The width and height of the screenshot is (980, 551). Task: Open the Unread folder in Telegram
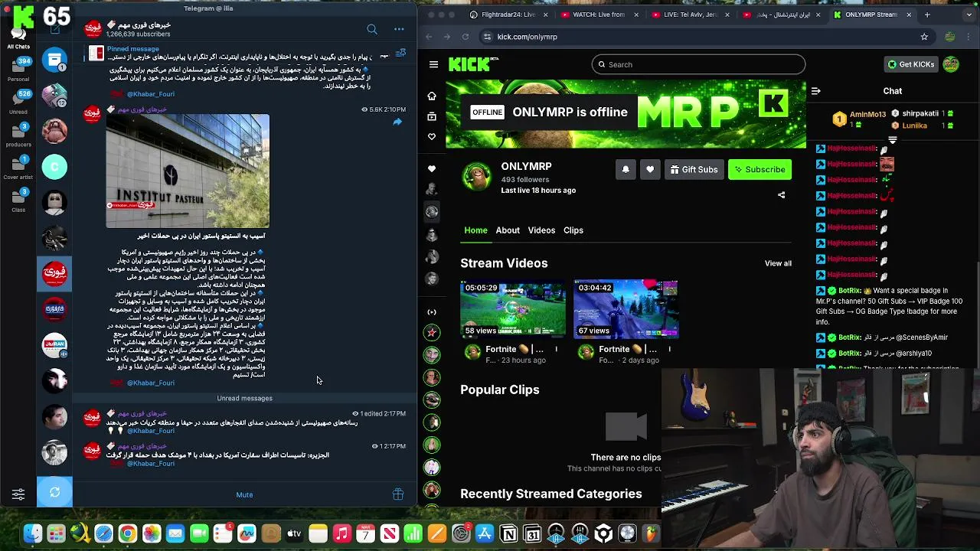coord(18,102)
